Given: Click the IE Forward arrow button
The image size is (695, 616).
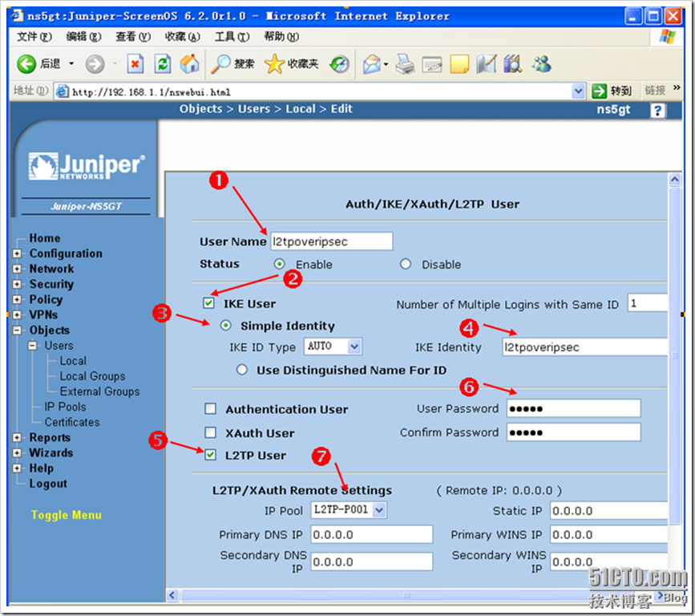Looking at the screenshot, I should coord(95,64).
